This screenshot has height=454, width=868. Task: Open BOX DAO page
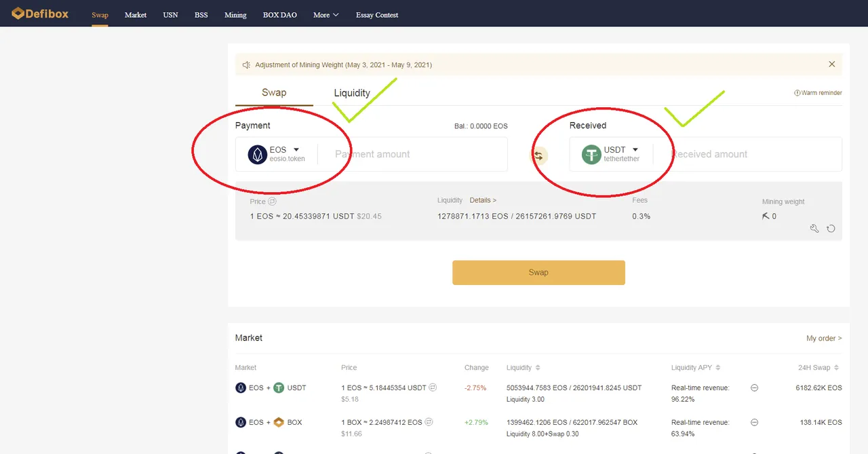pos(280,15)
